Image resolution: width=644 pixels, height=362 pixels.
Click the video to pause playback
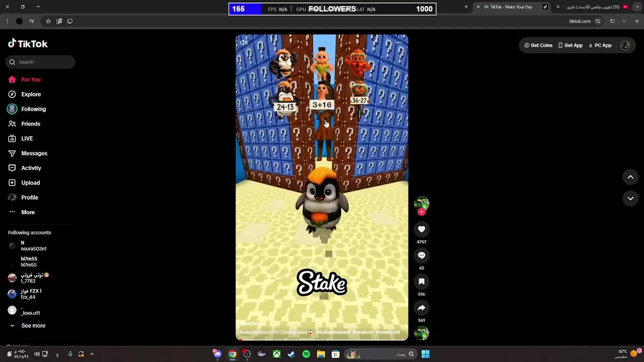point(322,187)
